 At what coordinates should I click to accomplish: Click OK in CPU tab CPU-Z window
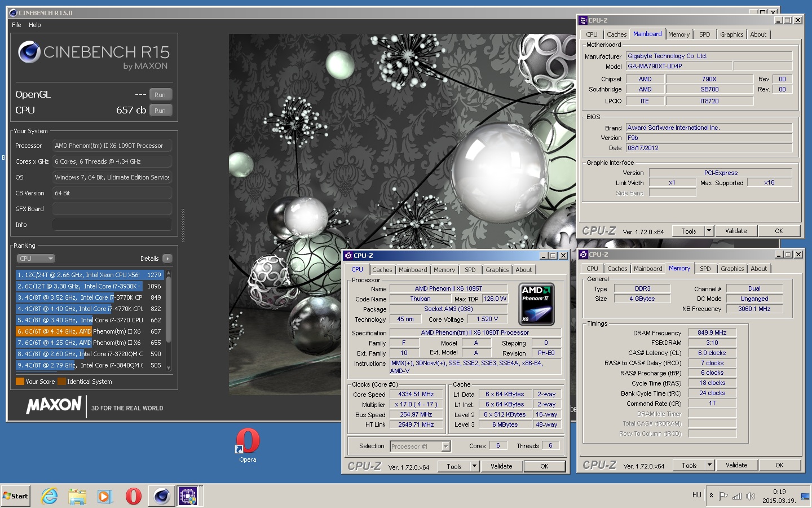tap(544, 466)
